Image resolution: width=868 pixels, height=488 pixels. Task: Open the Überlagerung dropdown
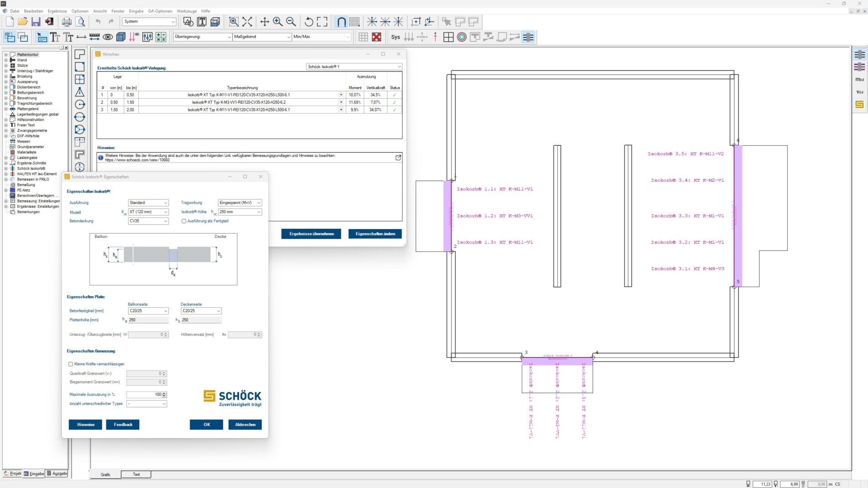(x=202, y=37)
